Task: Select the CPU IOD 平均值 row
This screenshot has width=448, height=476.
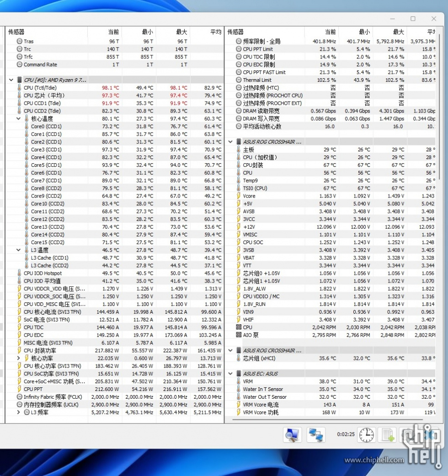Action: pos(114,281)
